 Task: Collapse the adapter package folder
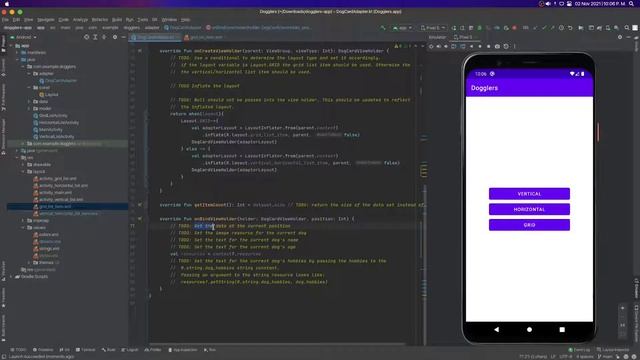(x=29, y=74)
